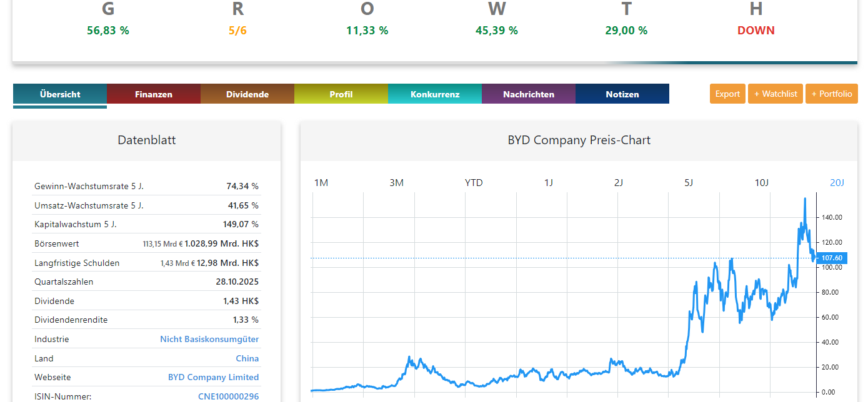Select YTD chart timeframe
The width and height of the screenshot is (868, 402).
tap(474, 183)
